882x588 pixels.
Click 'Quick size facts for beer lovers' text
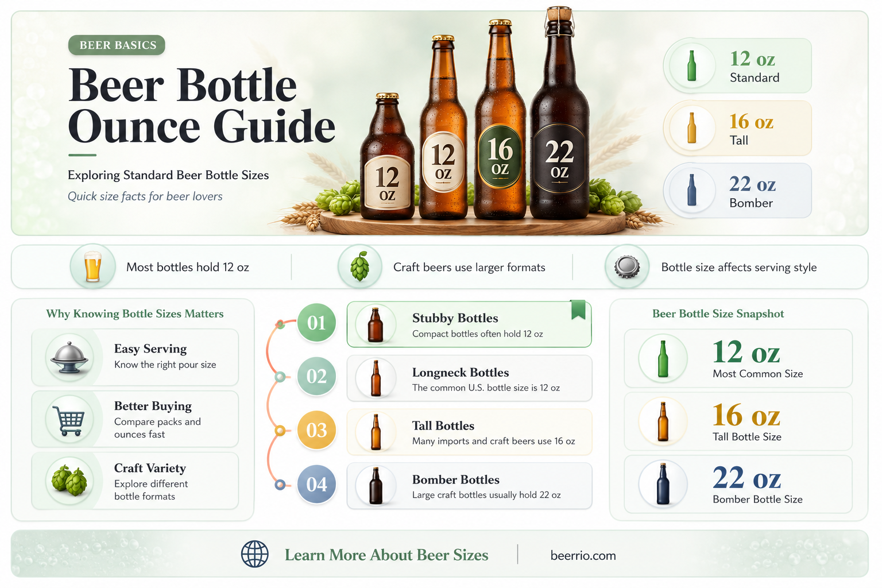145,196
